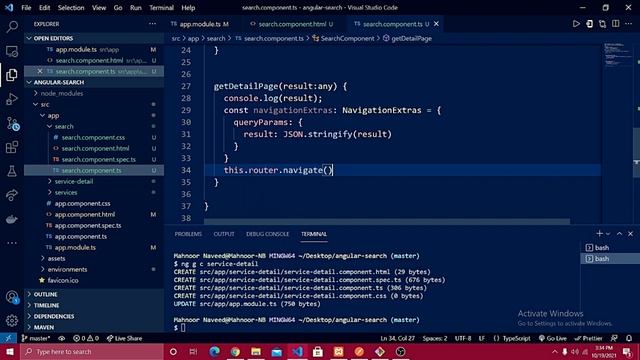
Task: Expand the Outline section
Action: (x=45, y=294)
